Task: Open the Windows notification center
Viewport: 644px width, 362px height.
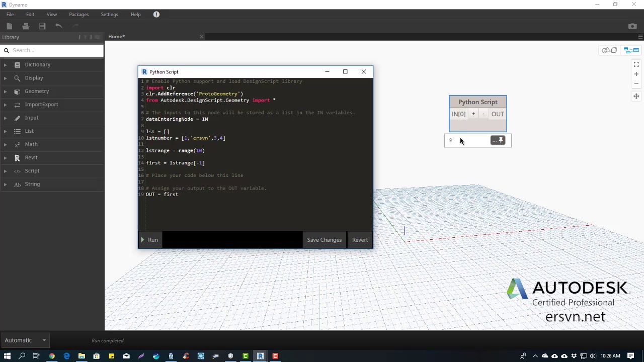Action: pos(631,356)
